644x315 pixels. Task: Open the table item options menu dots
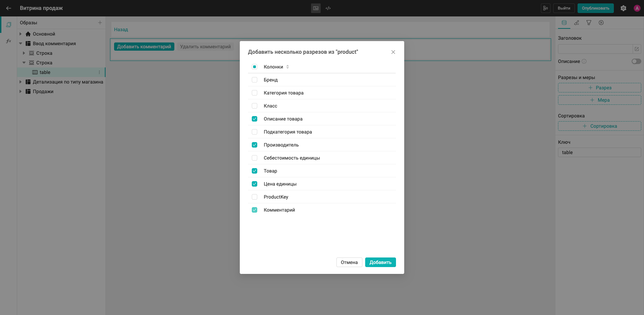(x=99, y=72)
